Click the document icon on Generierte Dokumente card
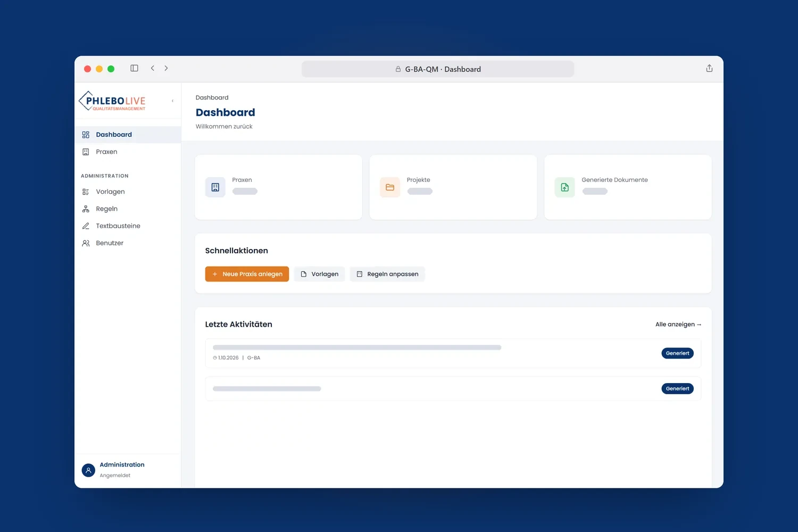The image size is (798, 532). [x=565, y=187]
